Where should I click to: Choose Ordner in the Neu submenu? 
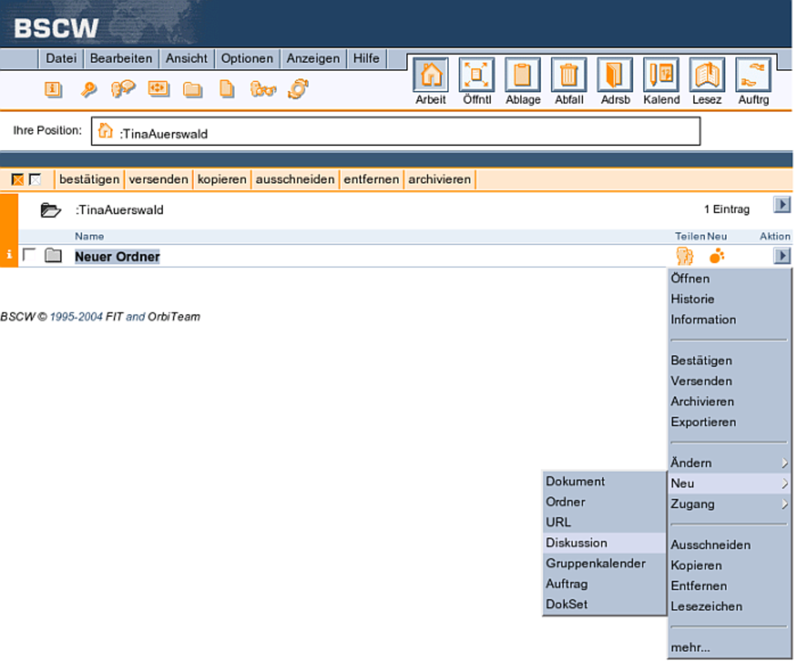point(604,502)
